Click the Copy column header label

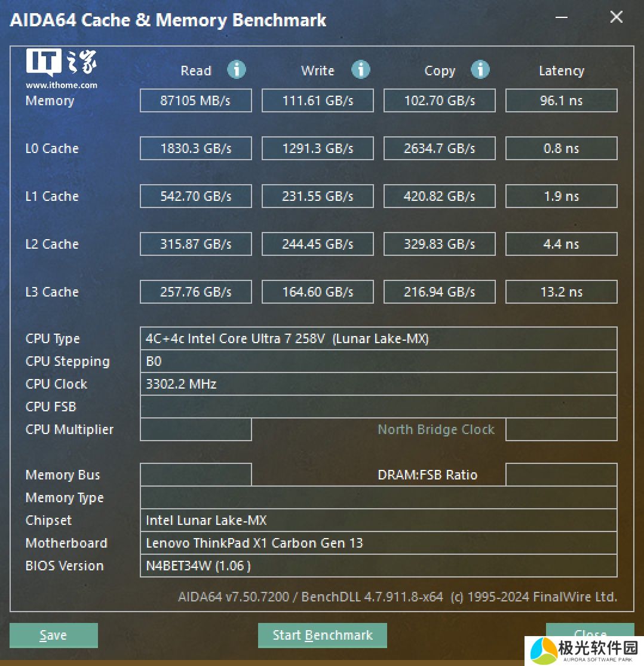click(440, 71)
